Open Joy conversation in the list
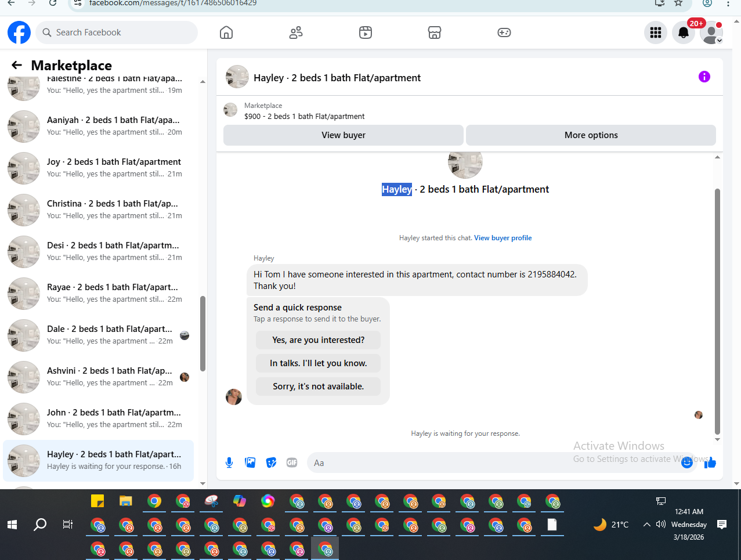Image resolution: width=741 pixels, height=560 pixels. (x=99, y=168)
